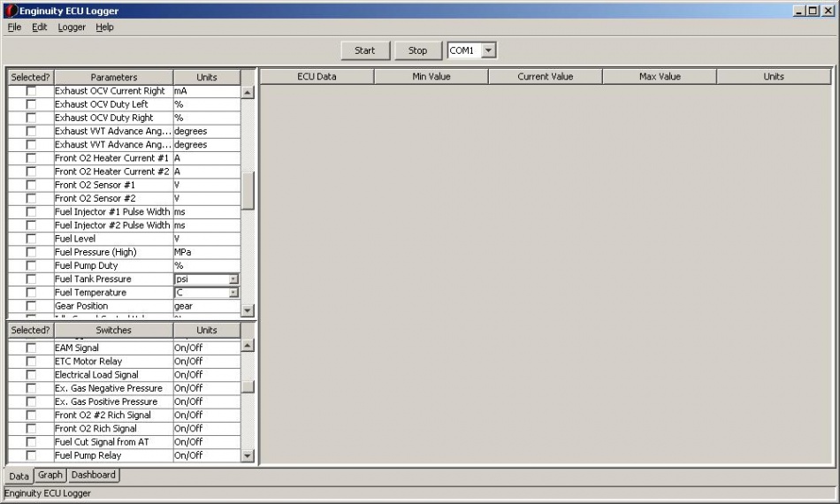Click the Switches list scrollbar thumb
840x504 pixels.
(248, 386)
